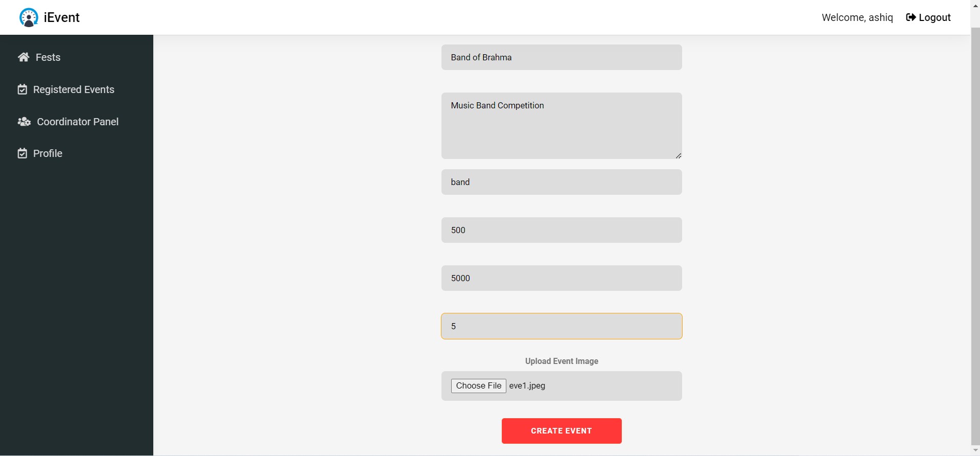Click the calendar icon beside Registered Events
The image size is (980, 456).
[x=22, y=89]
